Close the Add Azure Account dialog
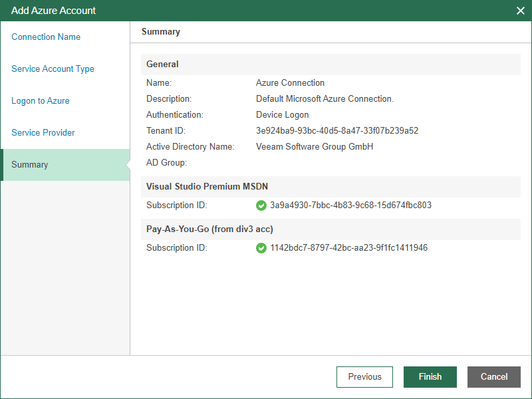532x399 pixels. pyautogui.click(x=521, y=11)
